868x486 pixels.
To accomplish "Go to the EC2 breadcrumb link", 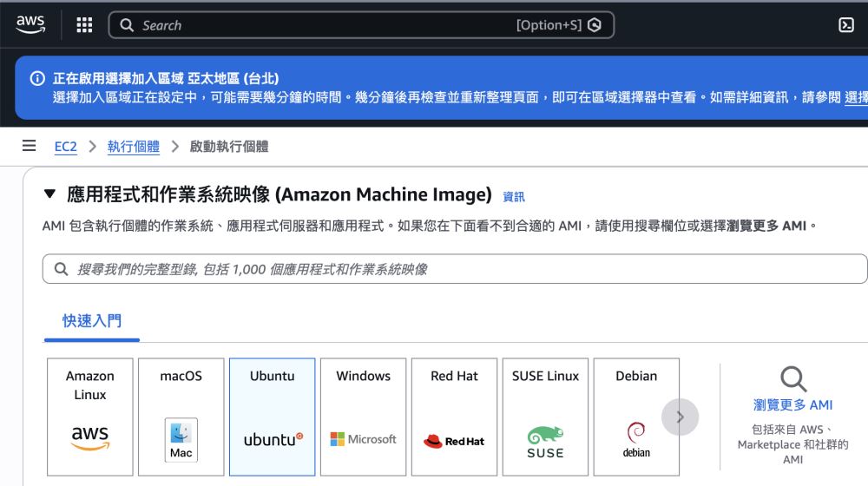I will 65,147.
